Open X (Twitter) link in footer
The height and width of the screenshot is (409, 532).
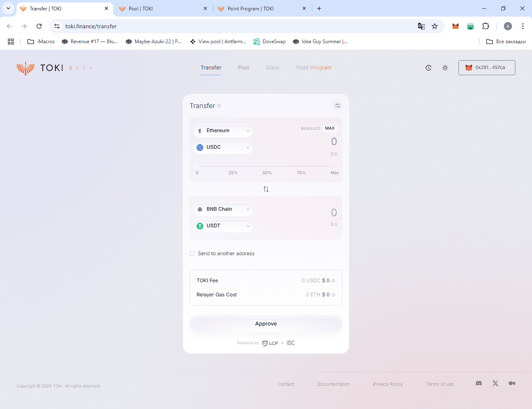pos(495,383)
